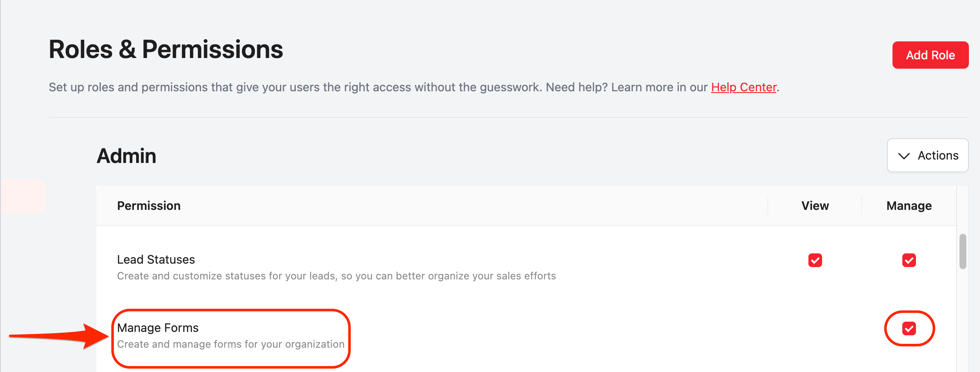Click the Add Role button

pyautogui.click(x=930, y=55)
